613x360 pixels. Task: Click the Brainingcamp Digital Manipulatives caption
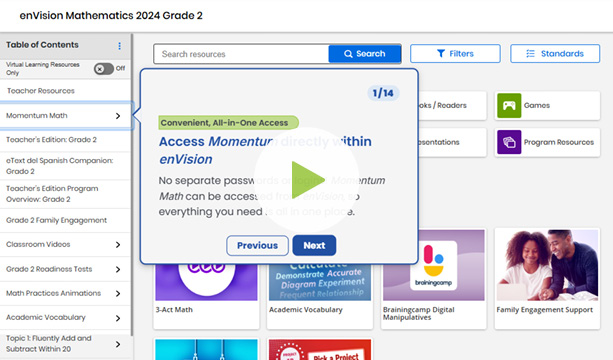(x=419, y=313)
